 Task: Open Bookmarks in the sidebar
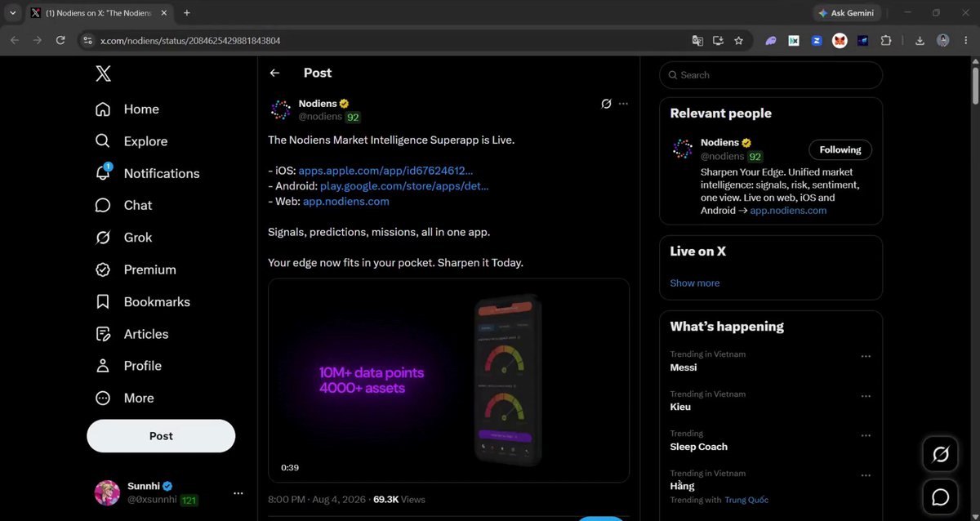click(143, 302)
